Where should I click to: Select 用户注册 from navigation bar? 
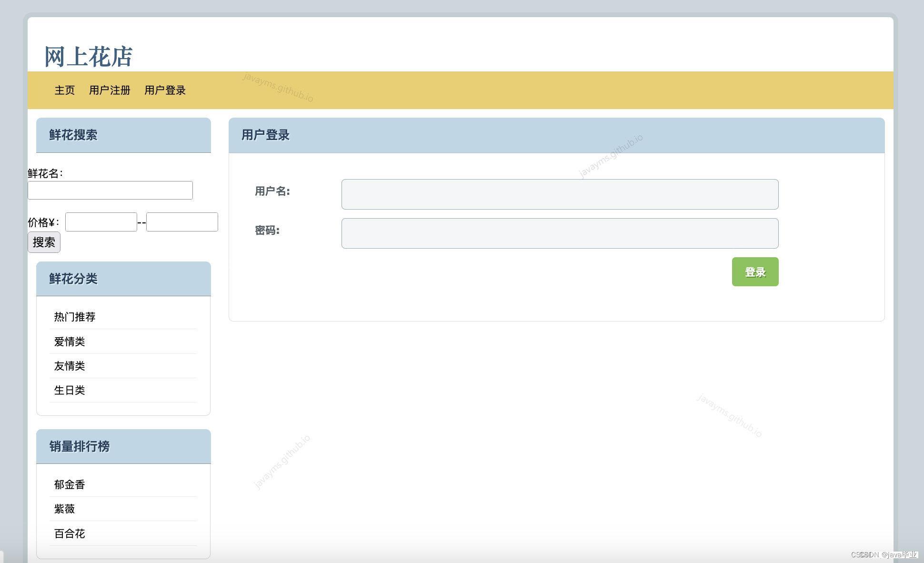tap(108, 90)
